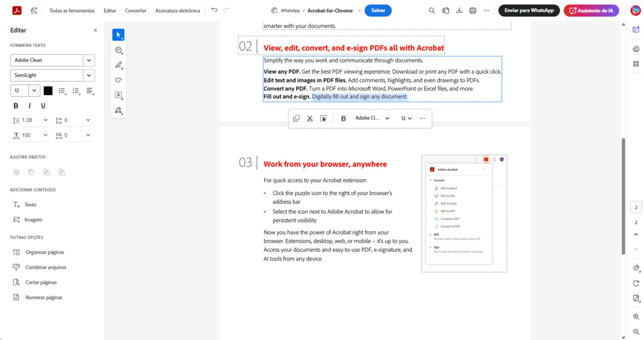Click the Adobe Acrobat home logo
The height and width of the screenshot is (340, 644).
(x=17, y=10)
